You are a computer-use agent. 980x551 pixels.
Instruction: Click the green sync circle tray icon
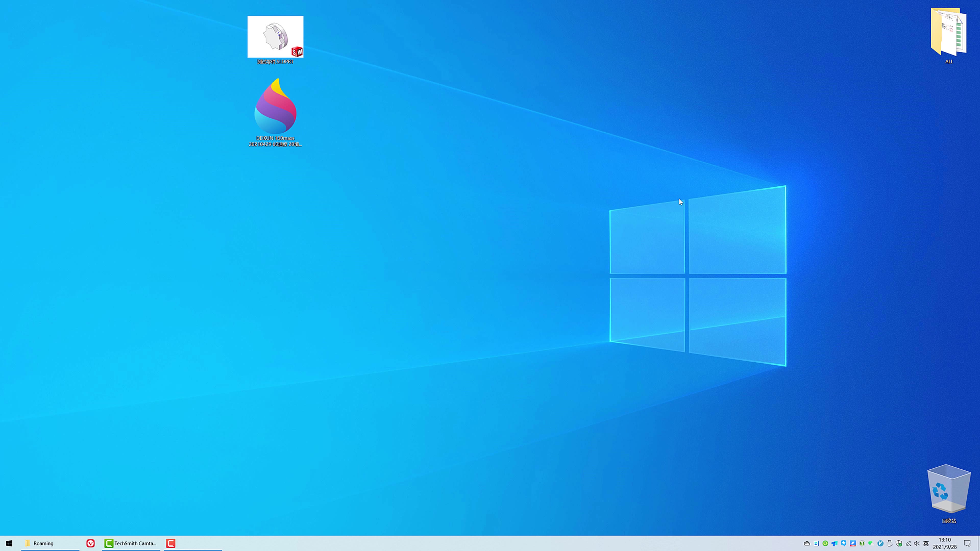[825, 543]
